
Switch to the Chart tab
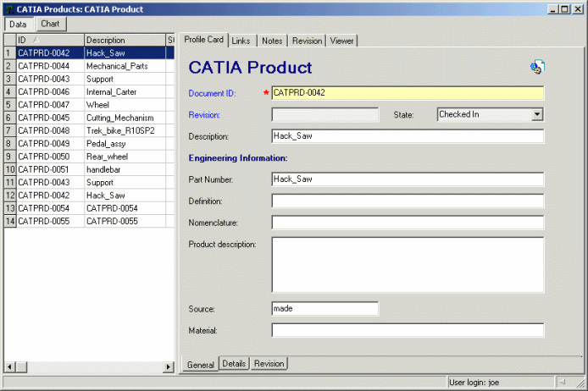tap(50, 24)
